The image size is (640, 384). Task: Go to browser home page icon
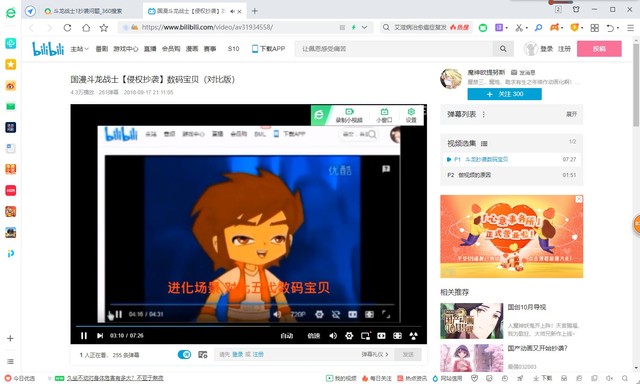(x=86, y=28)
